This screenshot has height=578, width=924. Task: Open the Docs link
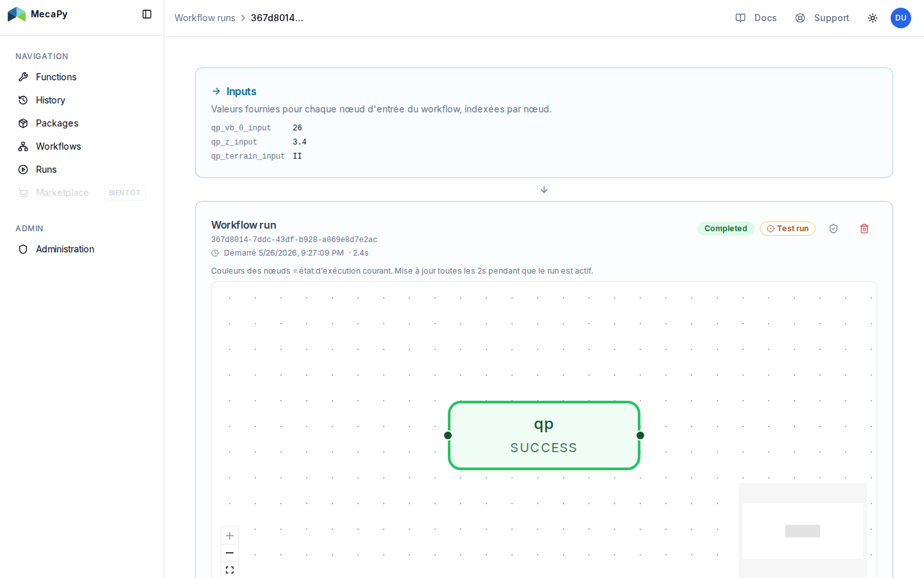[756, 18]
